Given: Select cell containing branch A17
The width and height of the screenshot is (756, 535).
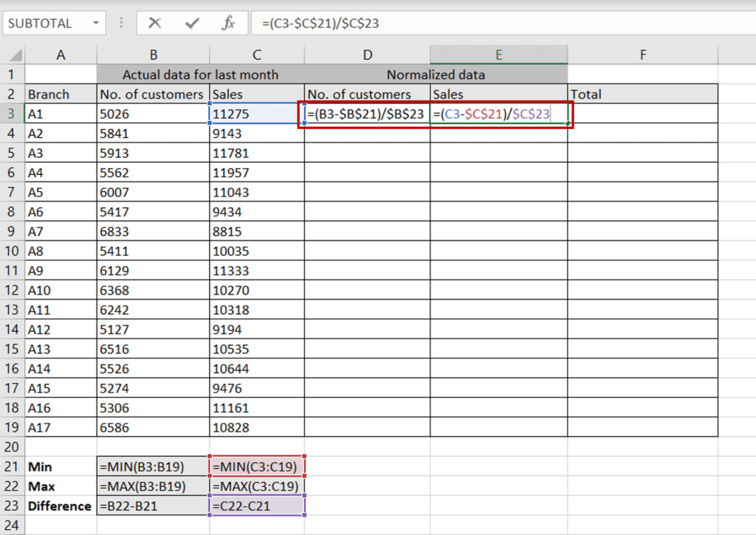Looking at the screenshot, I should click(x=61, y=427).
